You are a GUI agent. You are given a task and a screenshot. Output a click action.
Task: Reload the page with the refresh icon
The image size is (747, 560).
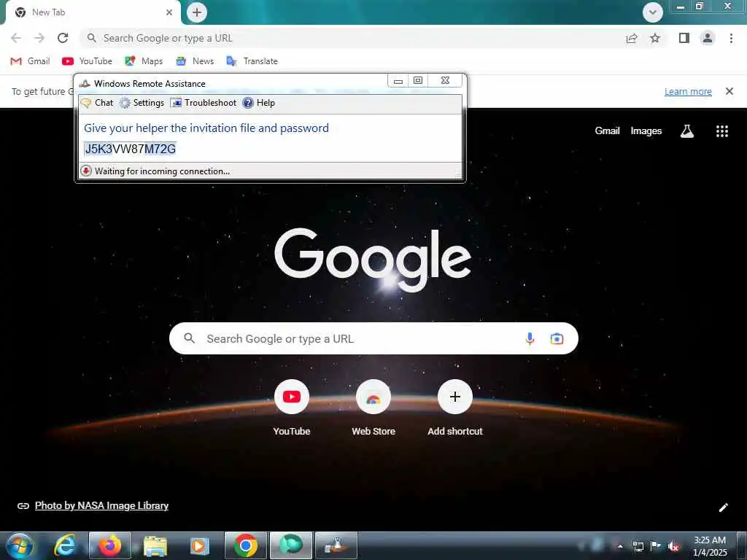(63, 38)
